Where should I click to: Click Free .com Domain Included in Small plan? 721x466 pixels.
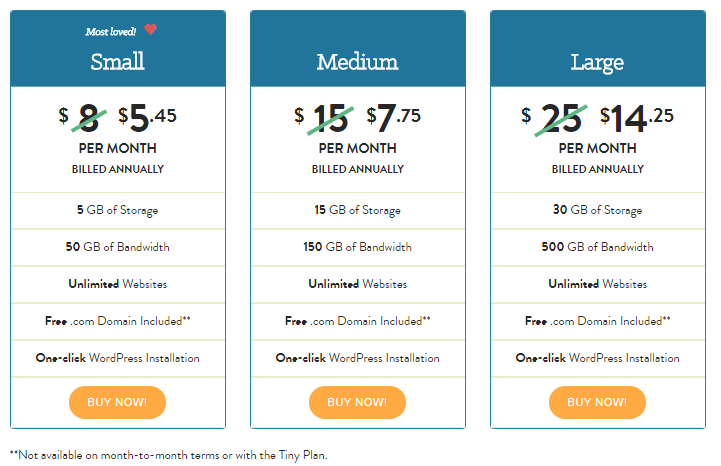[118, 321]
